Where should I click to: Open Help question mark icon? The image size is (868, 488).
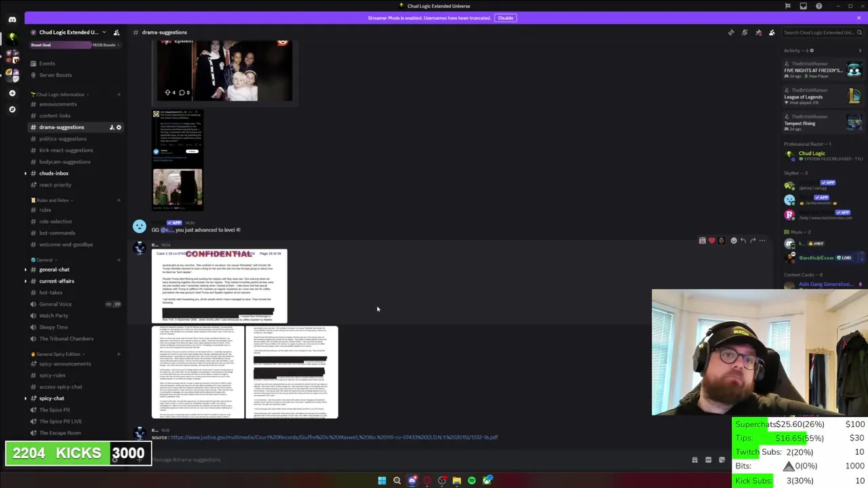tap(818, 6)
